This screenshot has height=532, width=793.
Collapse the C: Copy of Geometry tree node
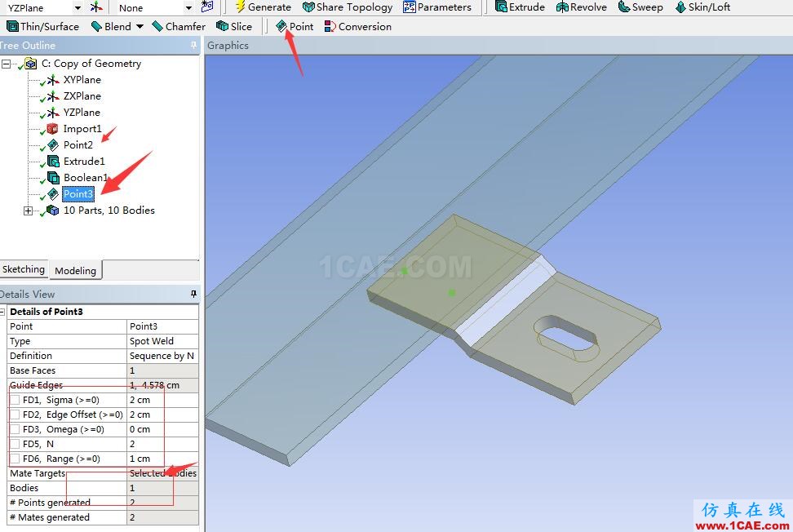(x=6, y=64)
